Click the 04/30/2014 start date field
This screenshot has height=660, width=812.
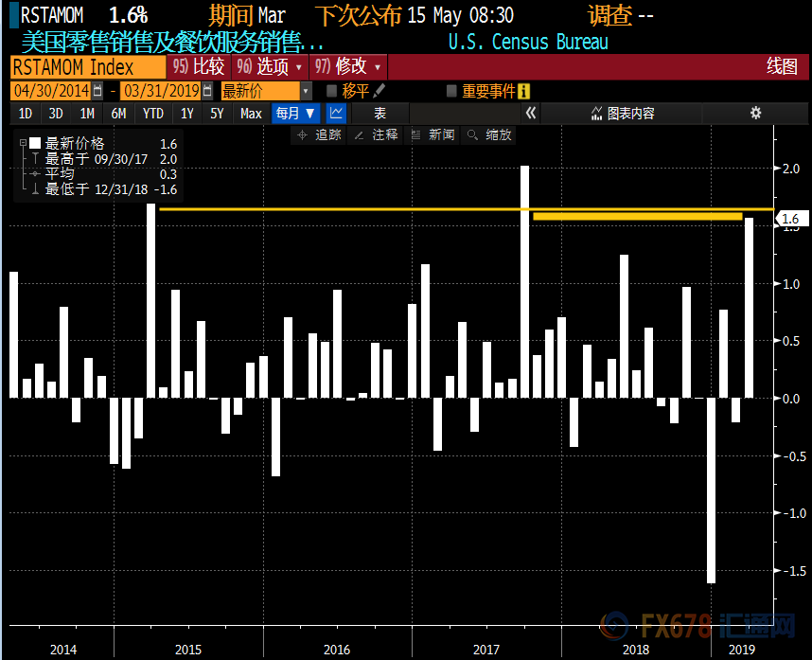point(51,91)
